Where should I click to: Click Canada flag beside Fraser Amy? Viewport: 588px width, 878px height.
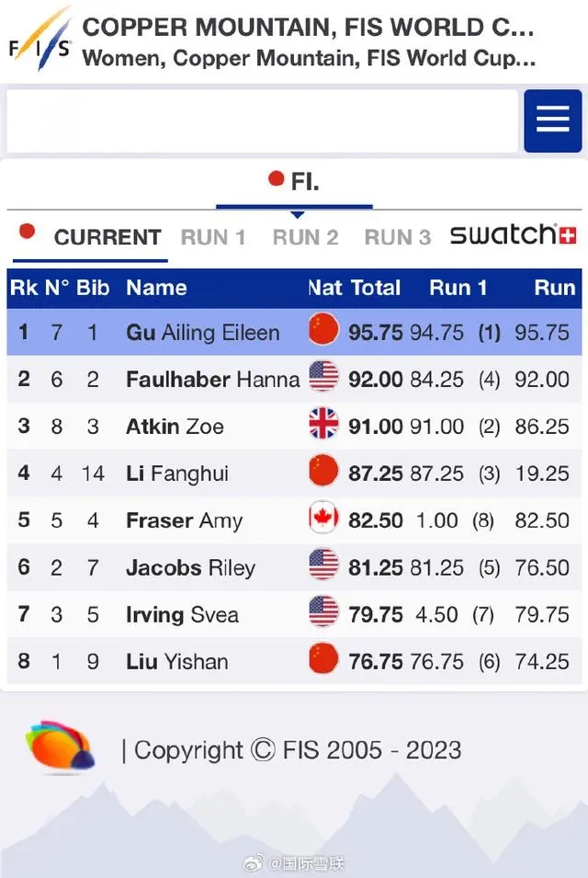323,519
